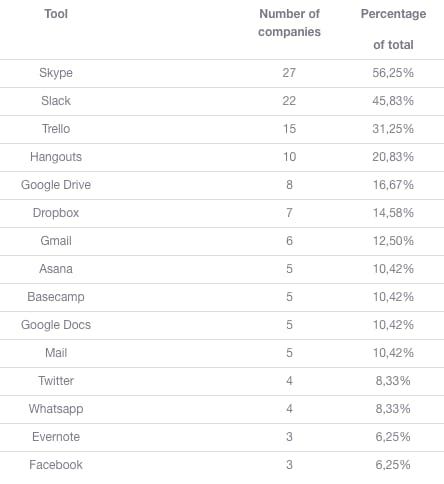Select the Facebook row label
Image resolution: width=444 pixels, height=484 pixels.
pos(56,465)
